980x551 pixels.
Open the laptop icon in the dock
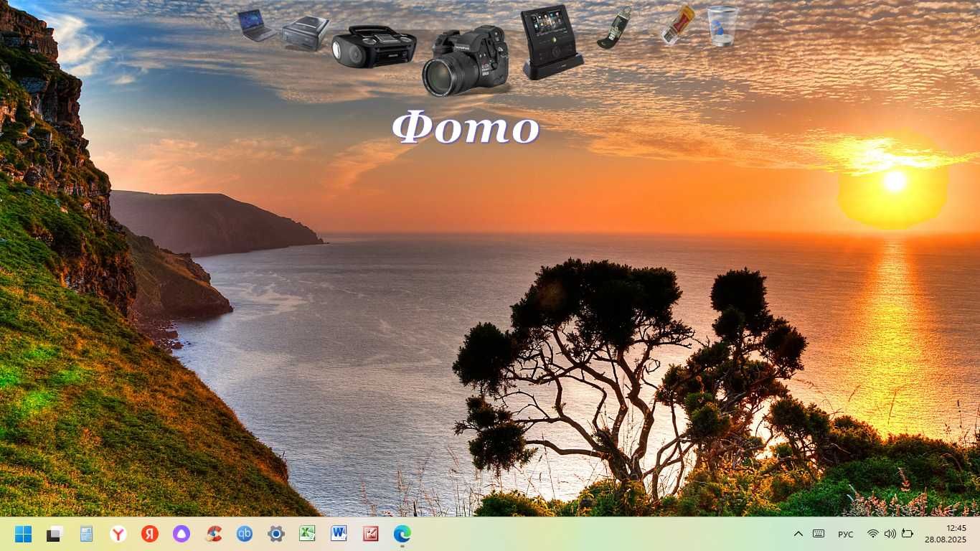(257, 25)
